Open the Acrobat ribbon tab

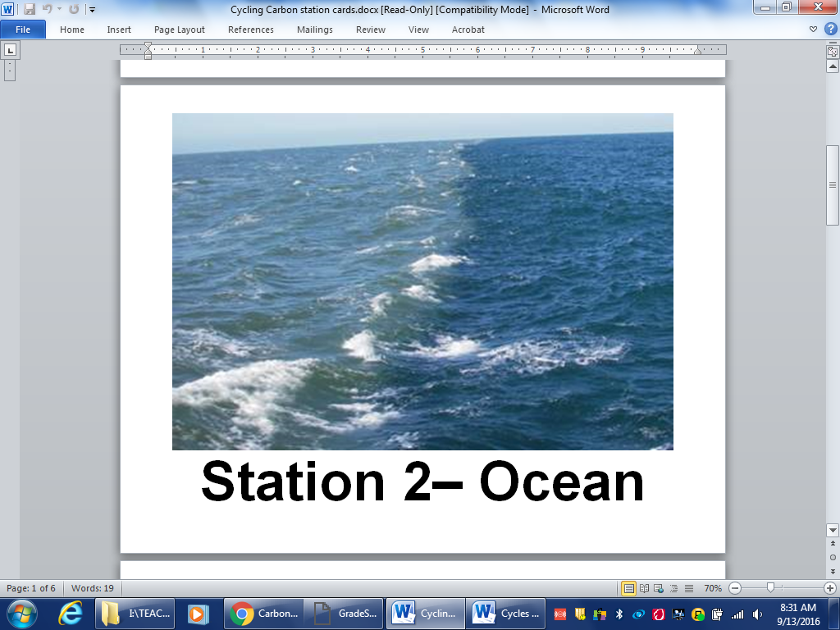click(468, 30)
